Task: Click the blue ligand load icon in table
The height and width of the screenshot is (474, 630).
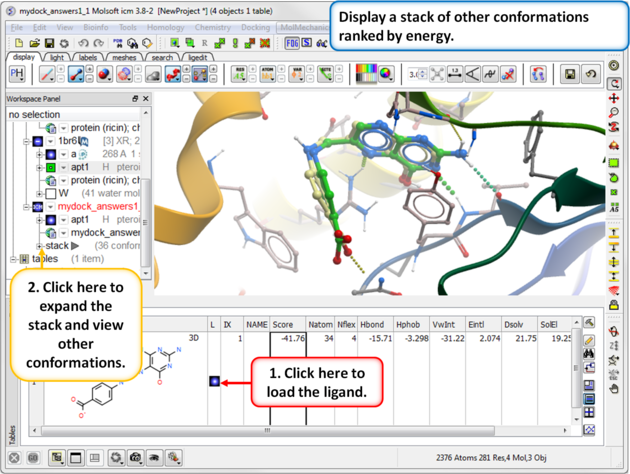Action: click(214, 381)
